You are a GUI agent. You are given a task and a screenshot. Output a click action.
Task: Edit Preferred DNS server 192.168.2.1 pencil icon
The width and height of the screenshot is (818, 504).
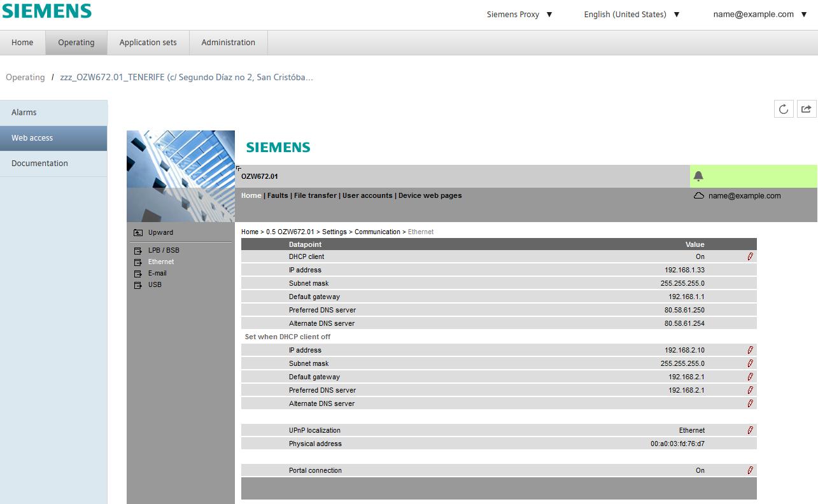click(750, 390)
